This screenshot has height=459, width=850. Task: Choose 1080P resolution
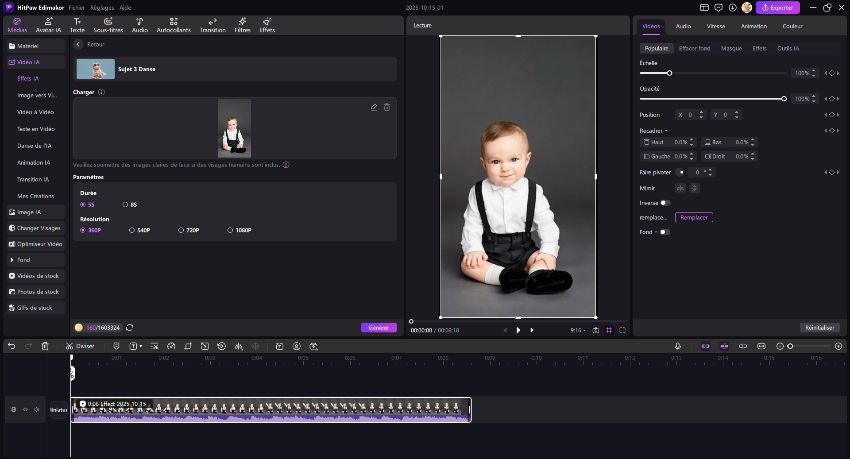coord(228,230)
